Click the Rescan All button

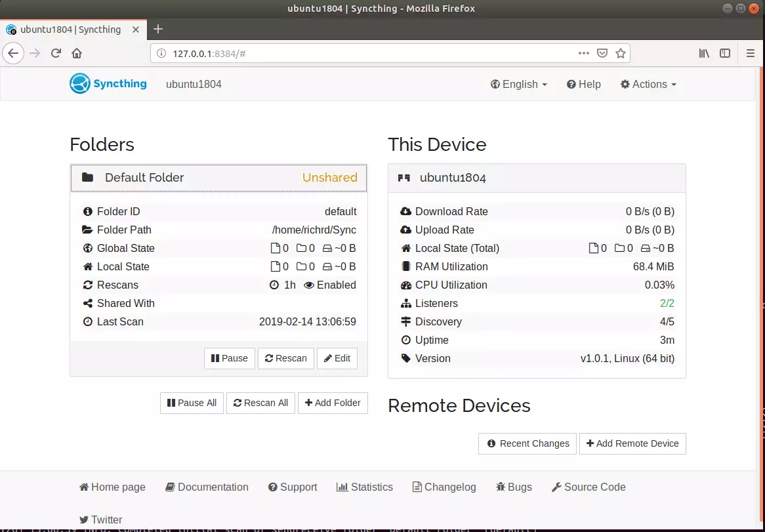(x=260, y=403)
